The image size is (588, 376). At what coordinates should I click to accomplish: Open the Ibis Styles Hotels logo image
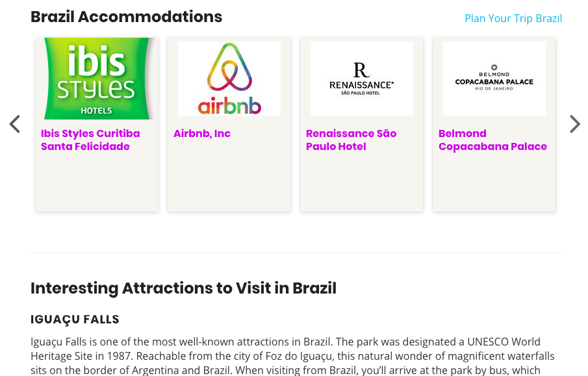click(97, 79)
